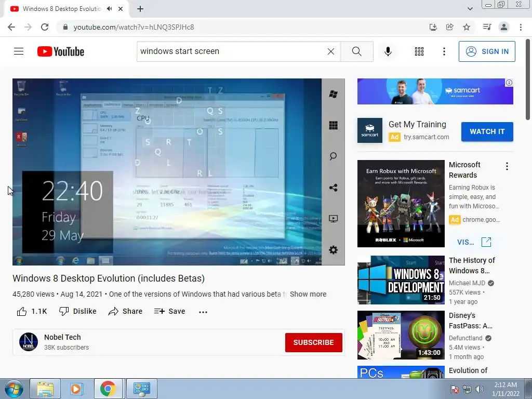Open options menu for Microsoft Rewards ad
Viewport: 532px width, 399px height.
[507, 166]
